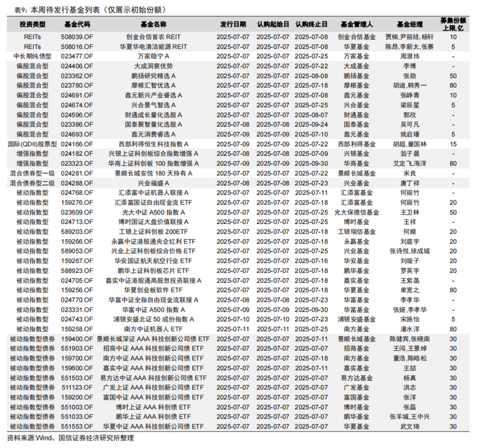Select fund name 汇添富国证自由现金流ETF

click(154, 203)
